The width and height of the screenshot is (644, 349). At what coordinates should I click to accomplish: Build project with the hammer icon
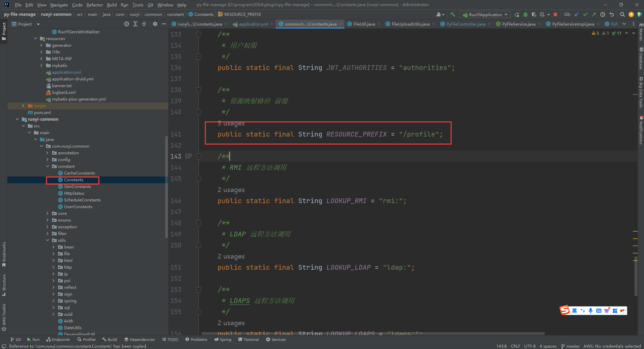point(453,14)
